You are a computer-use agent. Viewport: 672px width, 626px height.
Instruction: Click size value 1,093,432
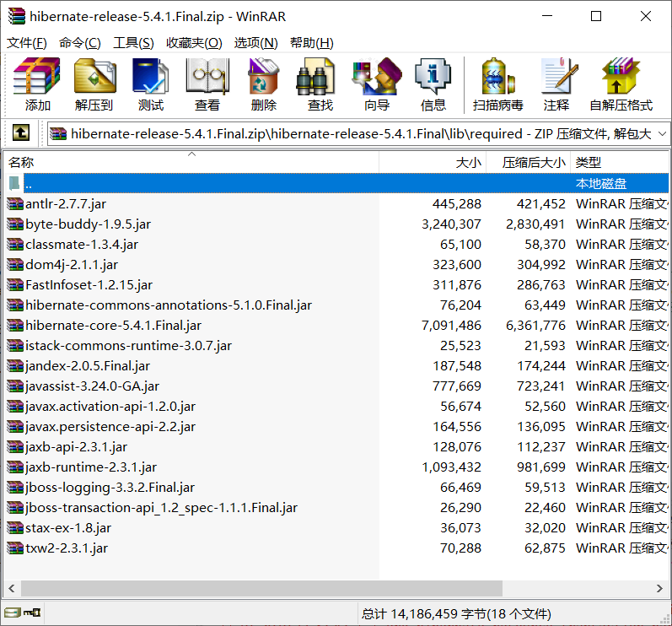tap(451, 467)
